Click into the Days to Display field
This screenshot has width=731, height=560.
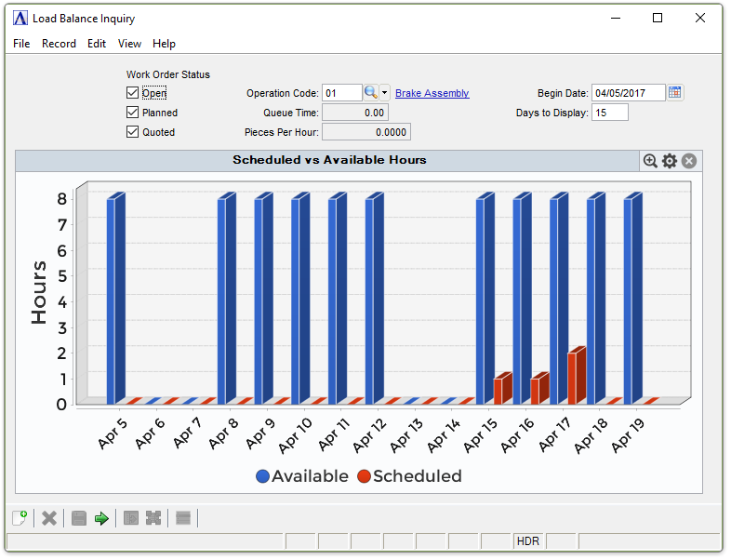(x=609, y=113)
